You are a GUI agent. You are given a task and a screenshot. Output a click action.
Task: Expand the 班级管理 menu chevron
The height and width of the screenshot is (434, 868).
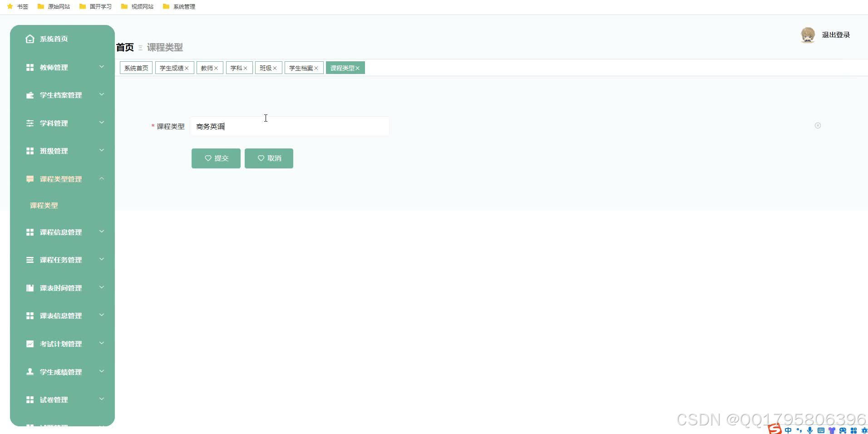pyautogui.click(x=102, y=150)
